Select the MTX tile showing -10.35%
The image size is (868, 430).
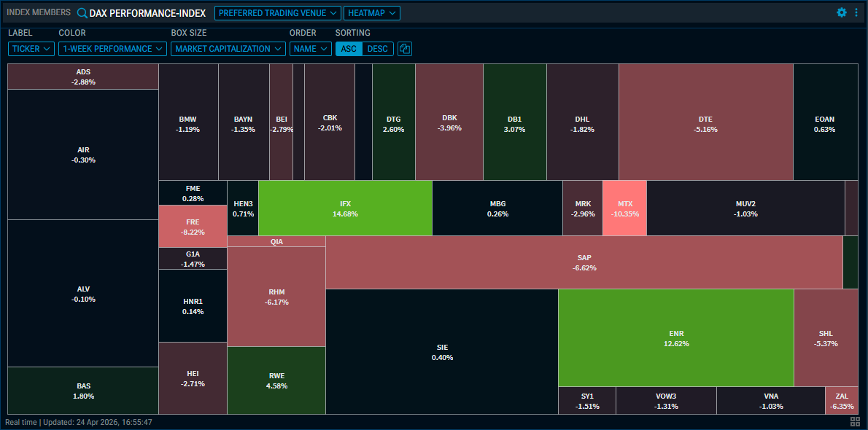(624, 208)
